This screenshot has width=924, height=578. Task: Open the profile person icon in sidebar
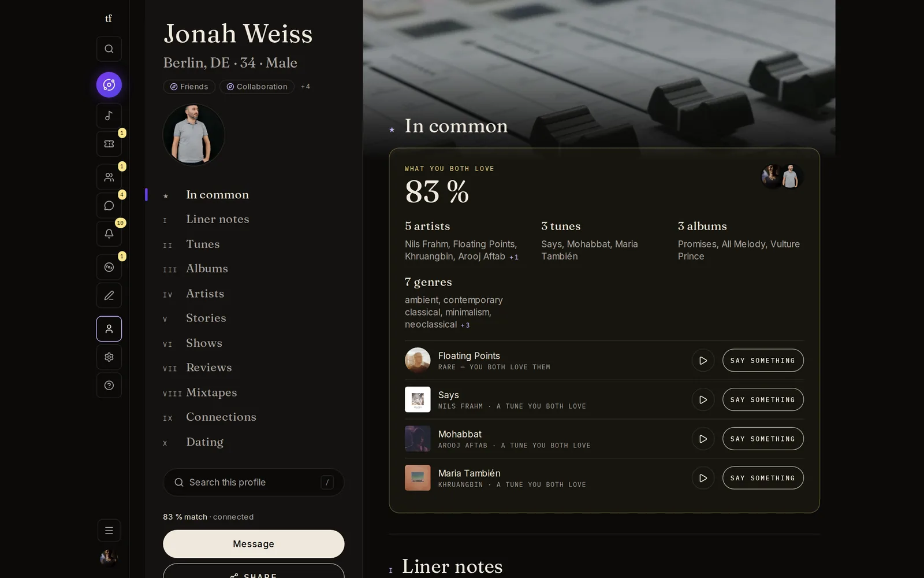[x=109, y=329]
